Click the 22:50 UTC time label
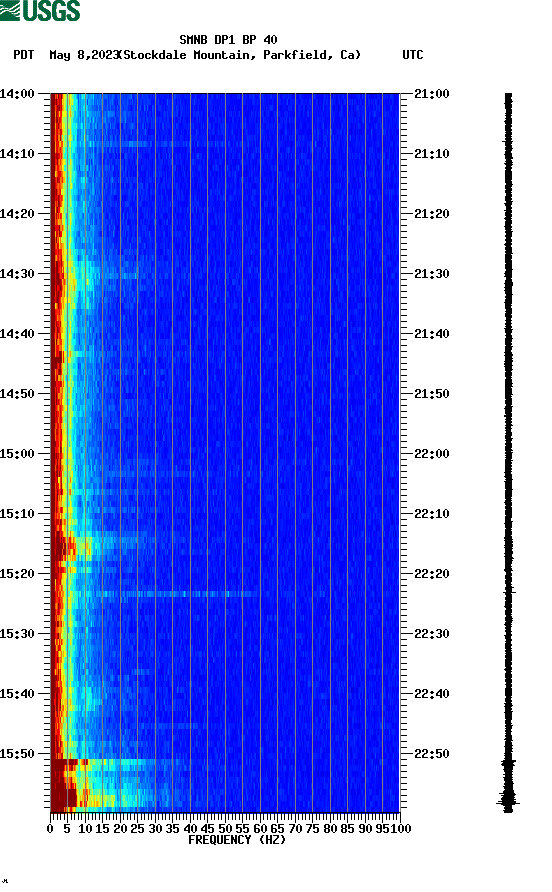Screen dimensions: 552x892 coord(432,754)
